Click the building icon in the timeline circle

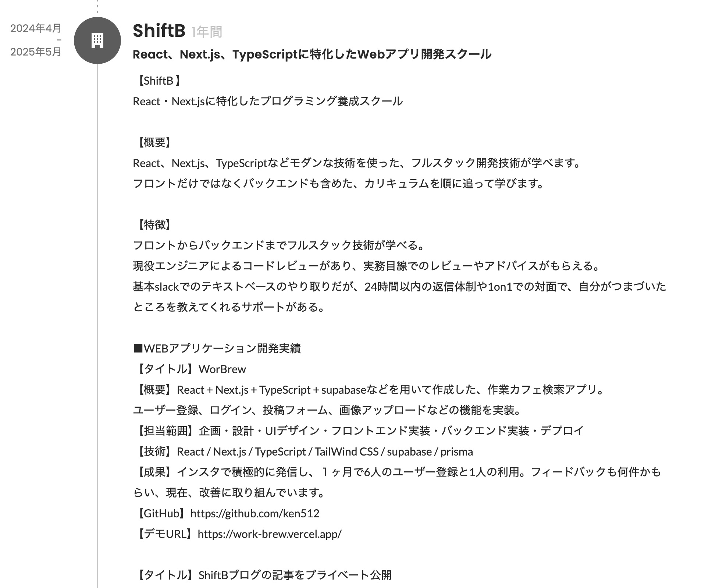(97, 40)
